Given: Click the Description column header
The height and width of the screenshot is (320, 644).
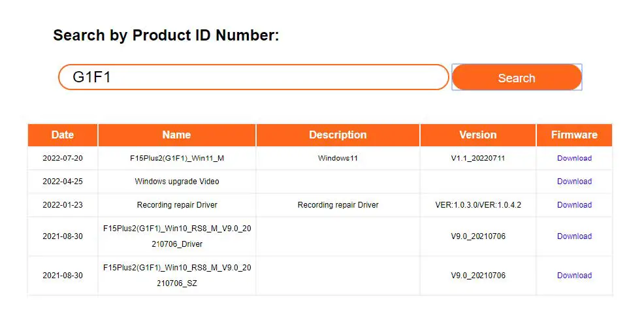Looking at the screenshot, I should [x=338, y=135].
